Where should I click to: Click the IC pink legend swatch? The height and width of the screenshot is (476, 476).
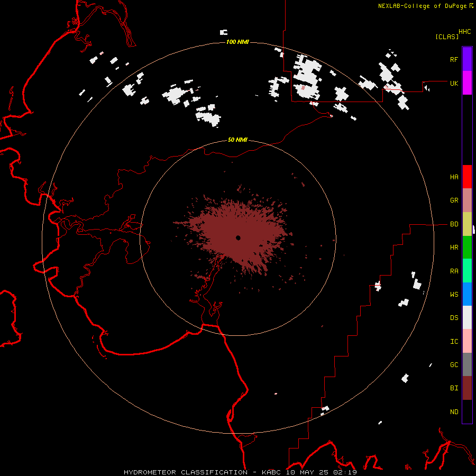click(467, 341)
